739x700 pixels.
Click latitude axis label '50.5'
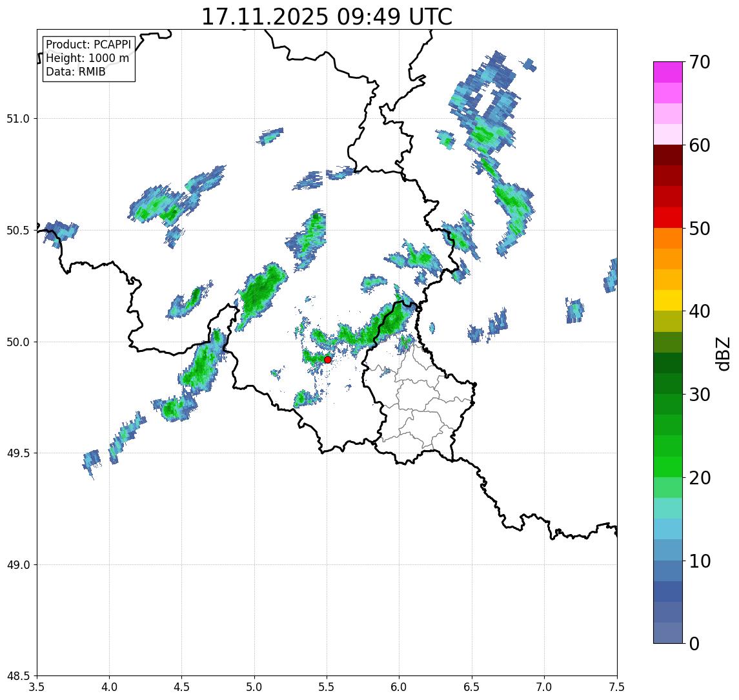click(18, 231)
